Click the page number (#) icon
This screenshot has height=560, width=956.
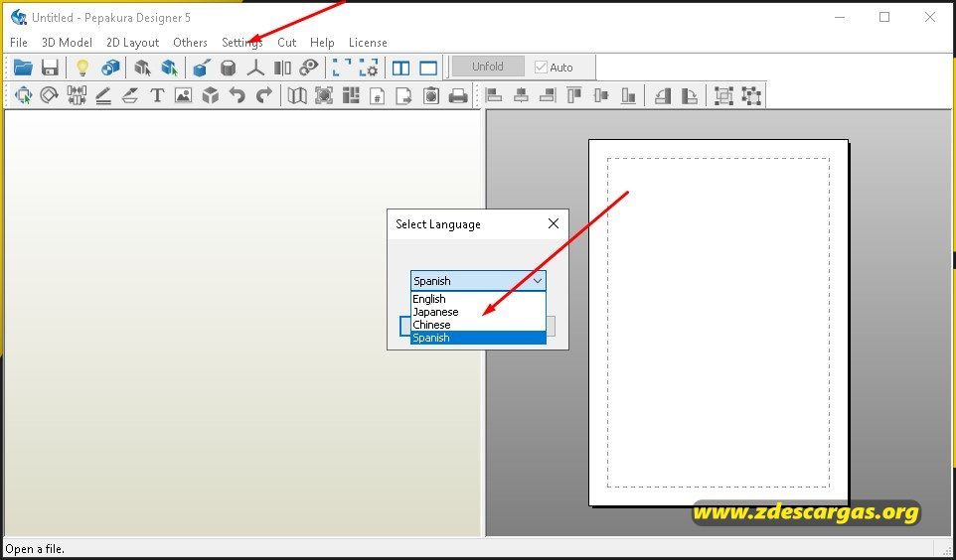pos(378,95)
